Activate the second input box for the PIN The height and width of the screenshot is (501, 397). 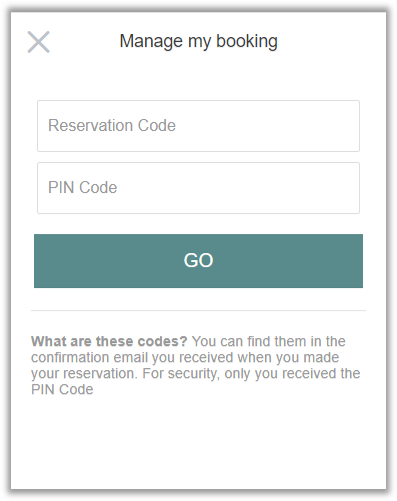click(x=198, y=188)
